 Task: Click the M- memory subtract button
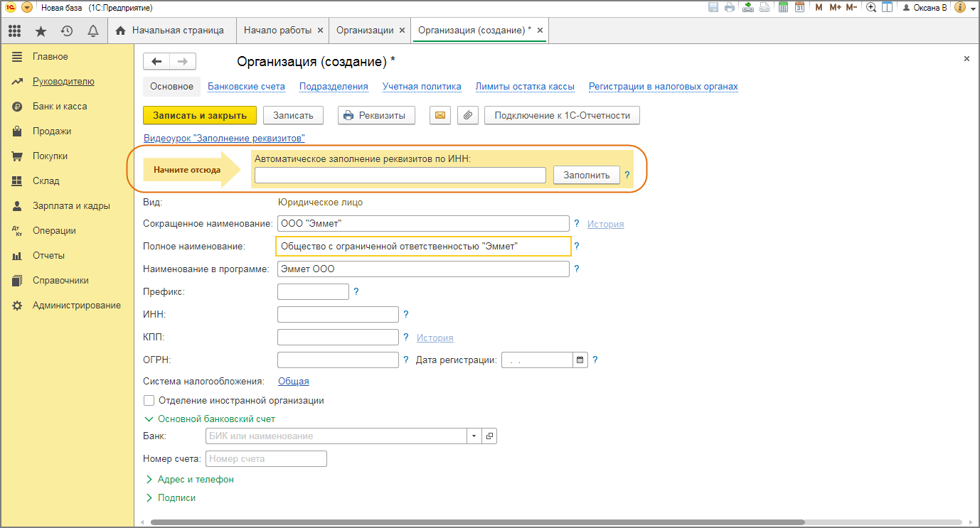pos(851,8)
